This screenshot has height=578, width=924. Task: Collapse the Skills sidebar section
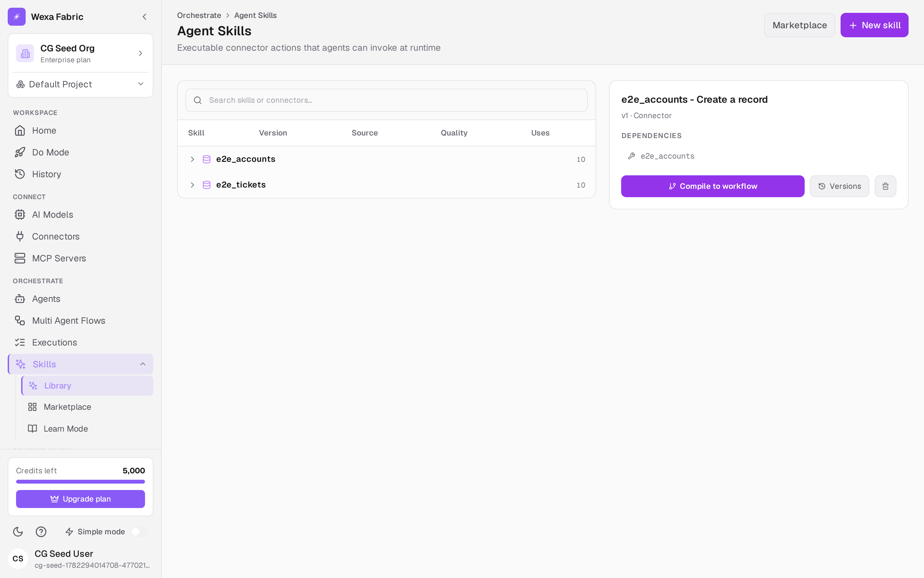click(x=143, y=364)
